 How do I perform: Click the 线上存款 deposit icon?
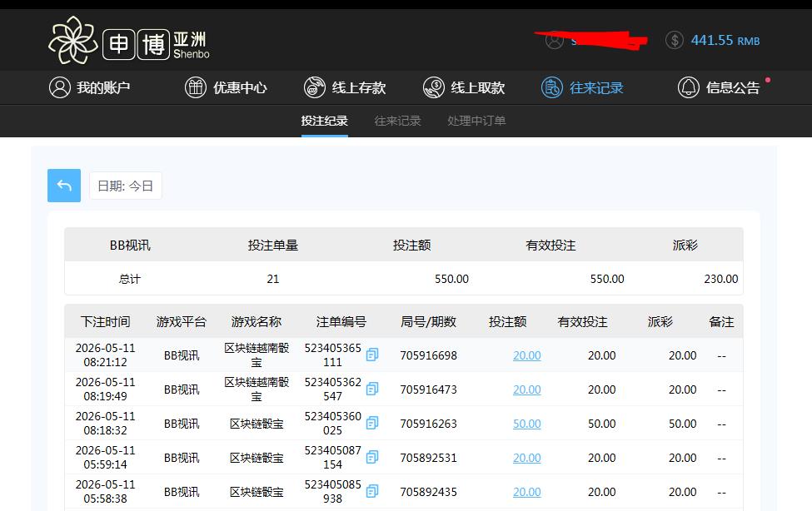pos(314,87)
